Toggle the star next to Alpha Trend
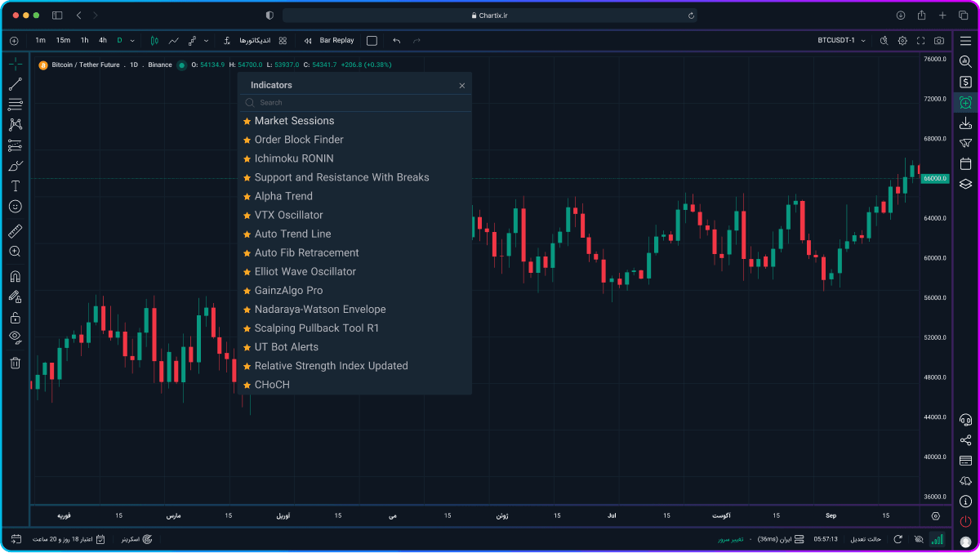980x553 pixels. pyautogui.click(x=247, y=196)
